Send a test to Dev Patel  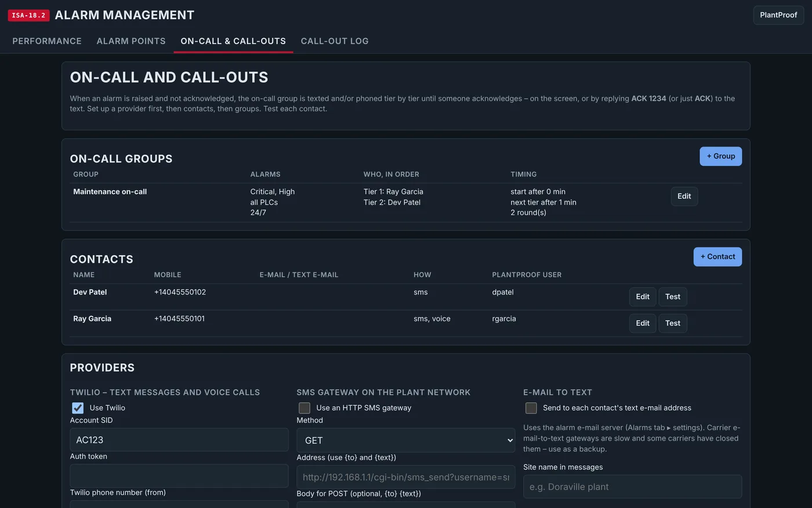pyautogui.click(x=673, y=297)
